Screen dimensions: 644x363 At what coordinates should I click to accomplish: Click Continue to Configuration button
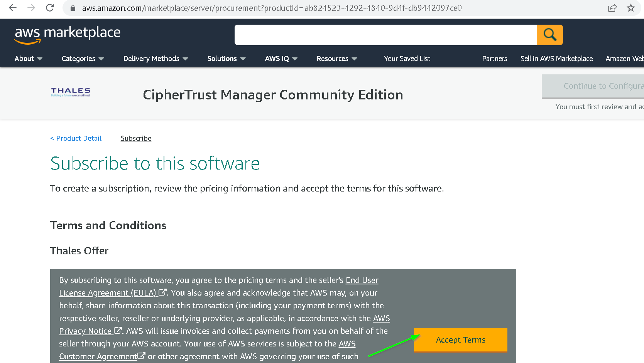(x=593, y=86)
